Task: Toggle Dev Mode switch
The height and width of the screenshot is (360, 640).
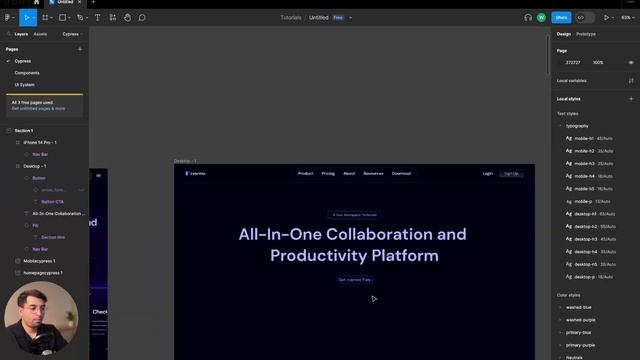Action: (585, 18)
